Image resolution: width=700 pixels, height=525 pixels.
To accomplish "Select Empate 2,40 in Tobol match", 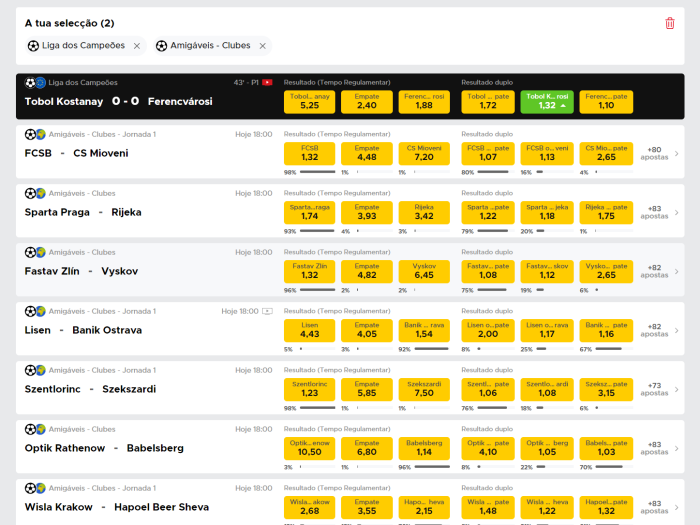I will (x=367, y=102).
